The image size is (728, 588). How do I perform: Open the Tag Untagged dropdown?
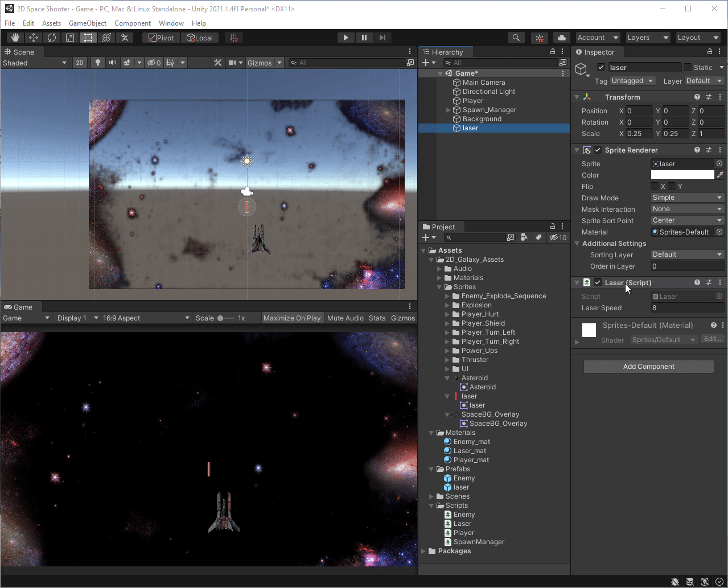pyautogui.click(x=633, y=81)
